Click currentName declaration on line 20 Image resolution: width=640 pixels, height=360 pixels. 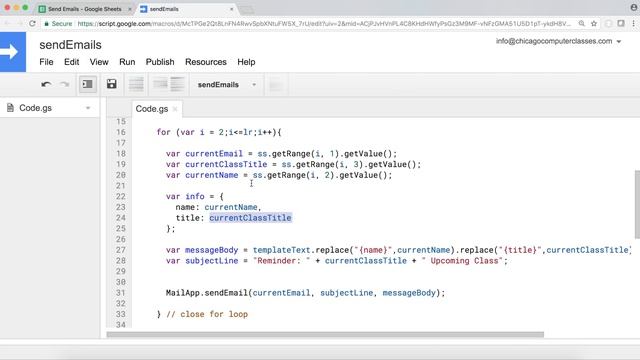(211, 175)
